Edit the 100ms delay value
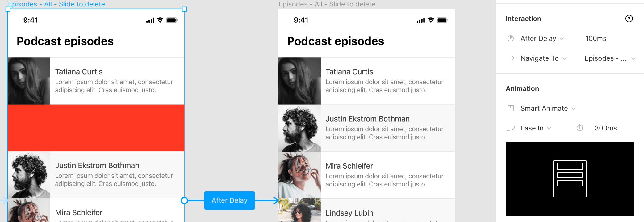644x222 pixels. click(x=596, y=38)
